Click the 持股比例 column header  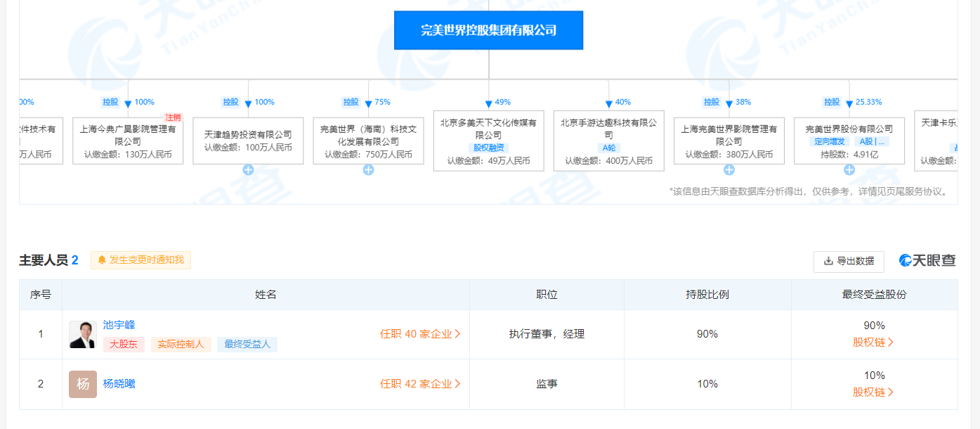click(707, 295)
